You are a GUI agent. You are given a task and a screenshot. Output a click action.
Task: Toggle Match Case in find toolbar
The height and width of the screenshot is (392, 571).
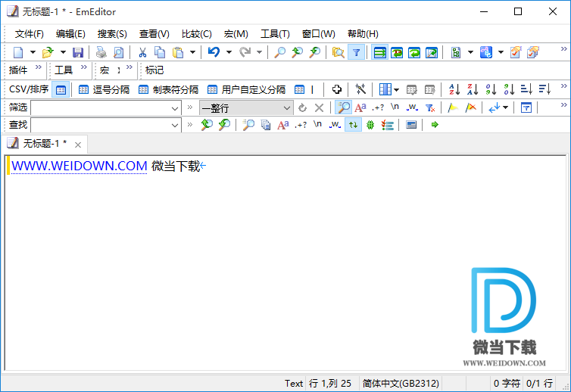click(x=283, y=125)
